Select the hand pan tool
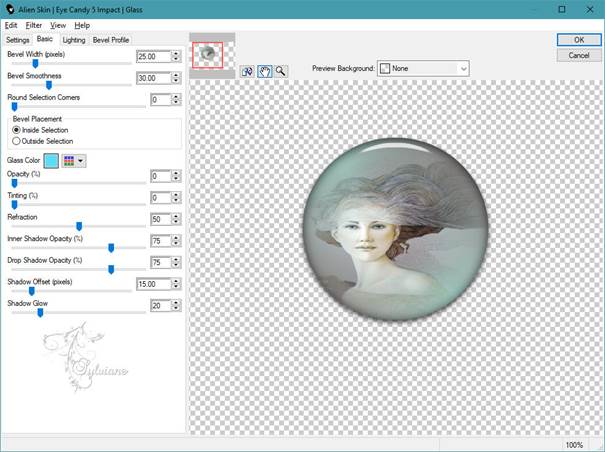The height and width of the screenshot is (452, 605). [264, 71]
